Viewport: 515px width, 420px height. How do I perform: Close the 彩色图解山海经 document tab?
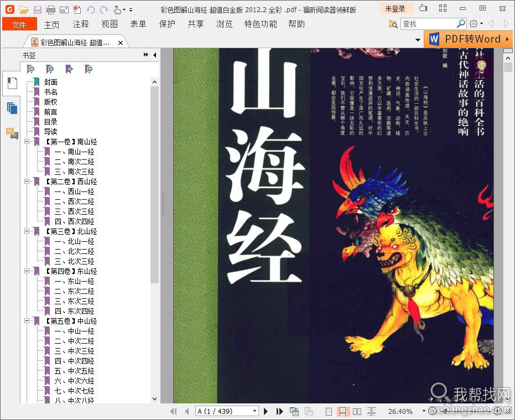point(121,43)
